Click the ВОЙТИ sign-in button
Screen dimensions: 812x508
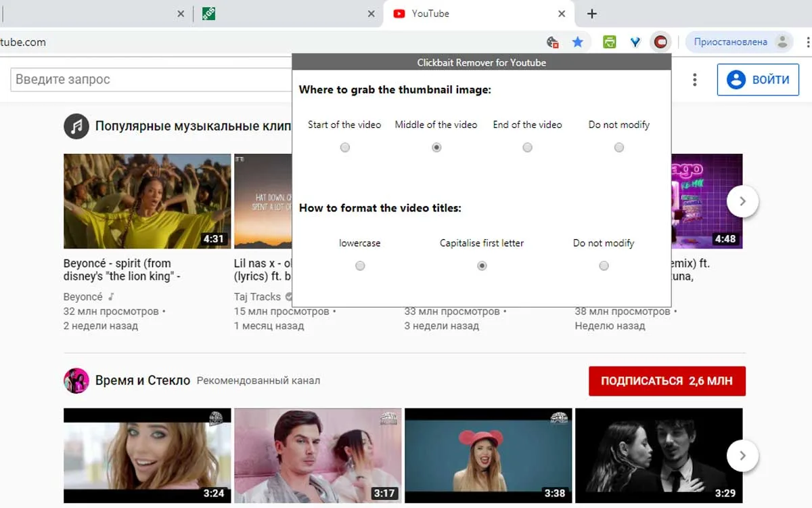tap(758, 80)
